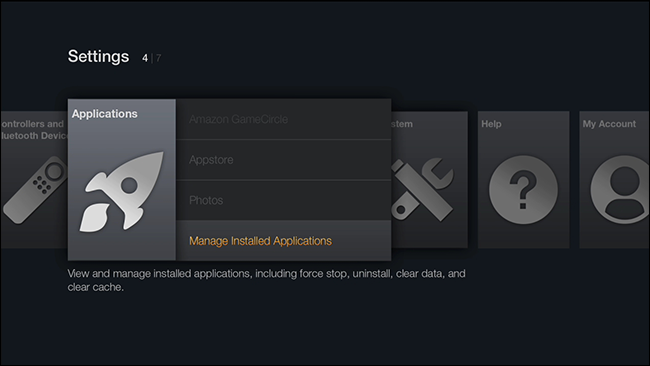Viewport: 650px width, 366px height.
Task: Select Manage Installed Applications
Action: 284,241
